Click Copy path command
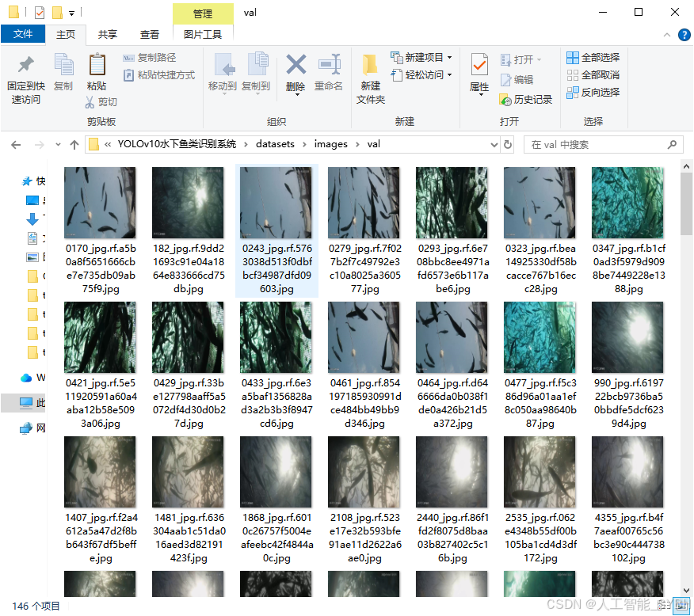This screenshot has height=616, width=694. 150,58
